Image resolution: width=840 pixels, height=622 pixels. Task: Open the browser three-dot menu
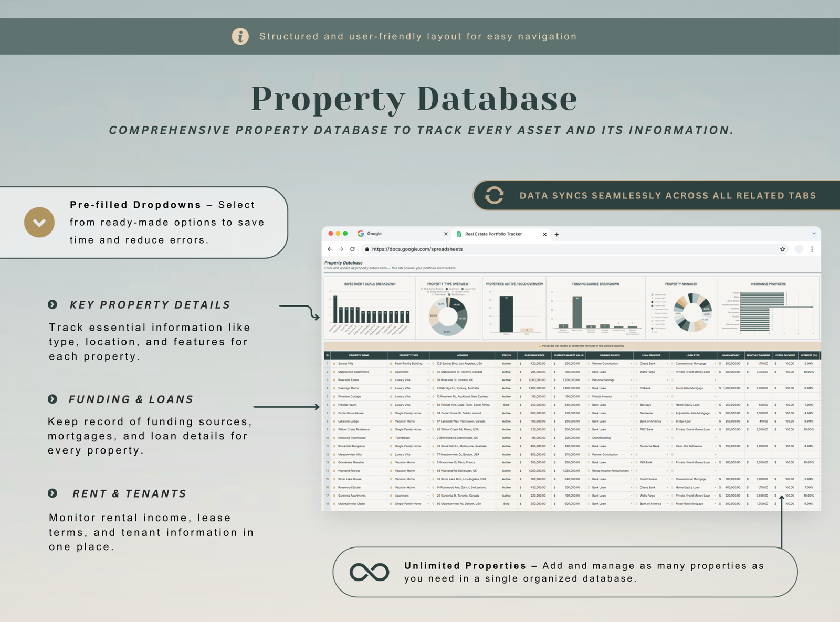pos(812,249)
